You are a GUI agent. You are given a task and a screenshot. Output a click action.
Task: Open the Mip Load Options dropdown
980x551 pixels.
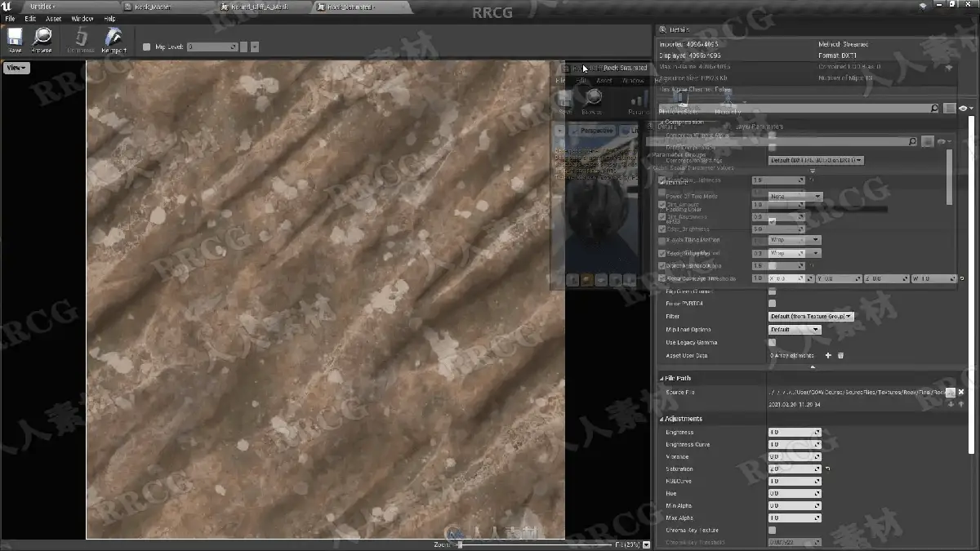(x=795, y=330)
